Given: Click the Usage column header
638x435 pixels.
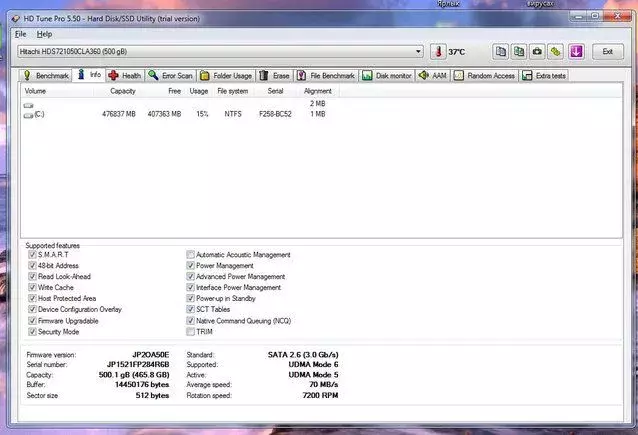Looking at the screenshot, I should click(199, 91).
